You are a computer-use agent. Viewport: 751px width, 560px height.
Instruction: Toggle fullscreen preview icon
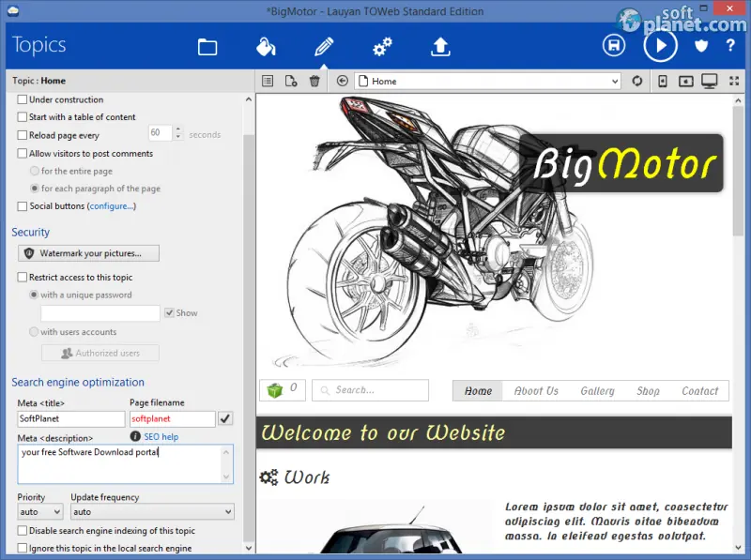click(734, 81)
